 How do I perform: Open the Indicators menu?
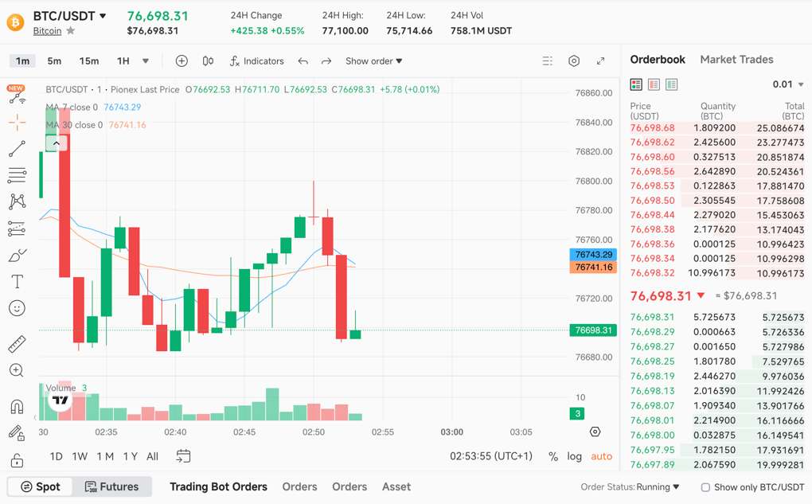(257, 61)
